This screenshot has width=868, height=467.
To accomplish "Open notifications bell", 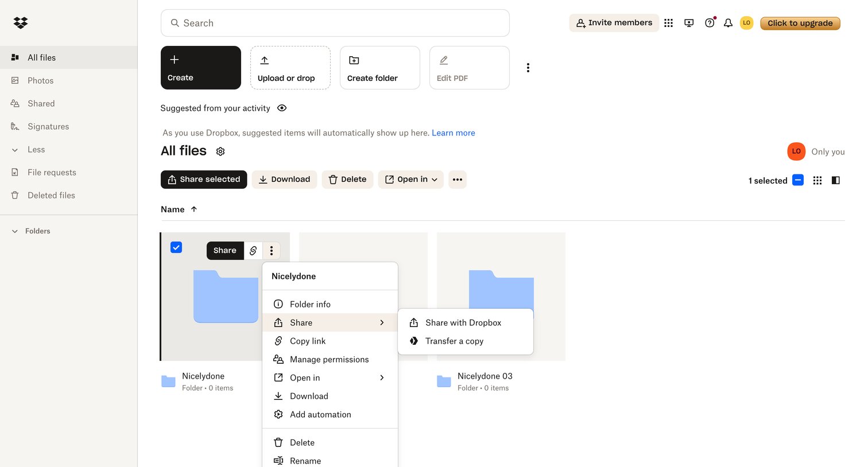I will 728,23.
